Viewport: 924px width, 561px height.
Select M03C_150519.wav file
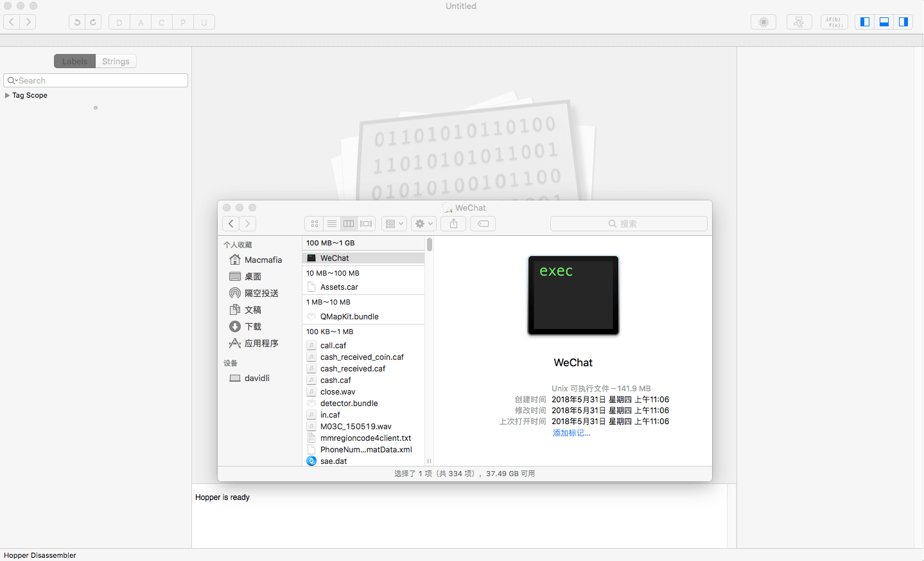coord(363,426)
